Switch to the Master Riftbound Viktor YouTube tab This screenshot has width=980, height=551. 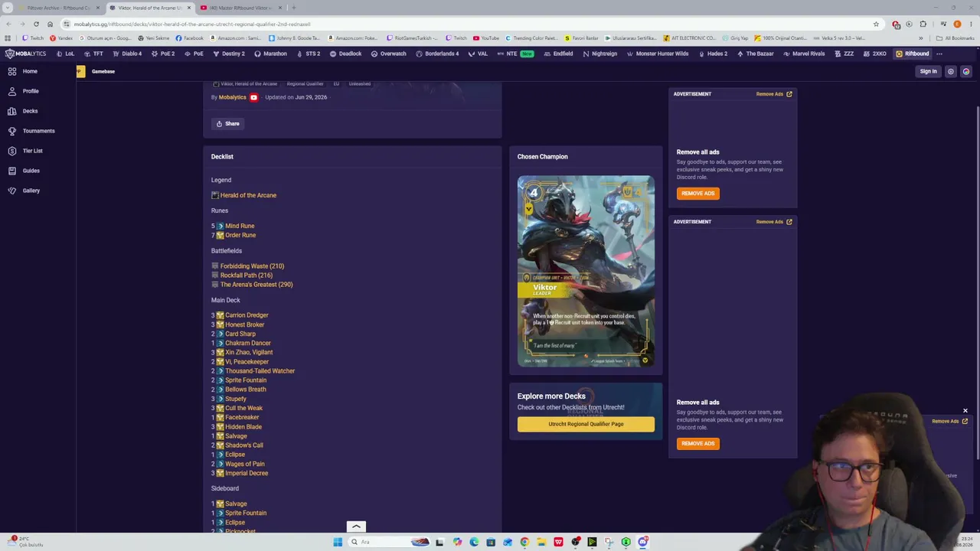point(241,8)
